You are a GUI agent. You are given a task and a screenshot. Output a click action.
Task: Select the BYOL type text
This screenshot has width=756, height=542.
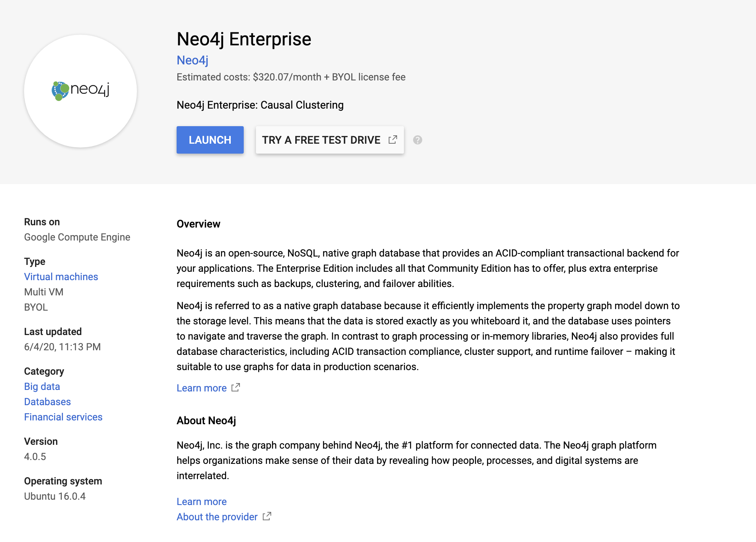click(36, 307)
